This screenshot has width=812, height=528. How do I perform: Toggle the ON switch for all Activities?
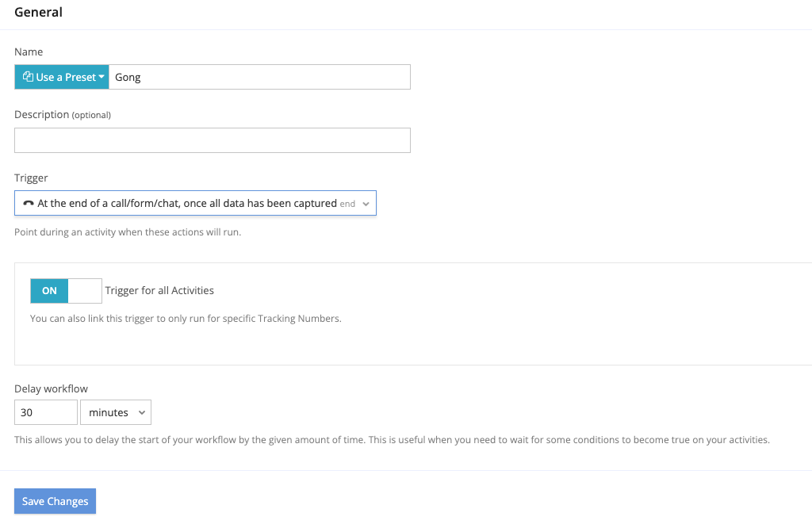[x=50, y=291]
